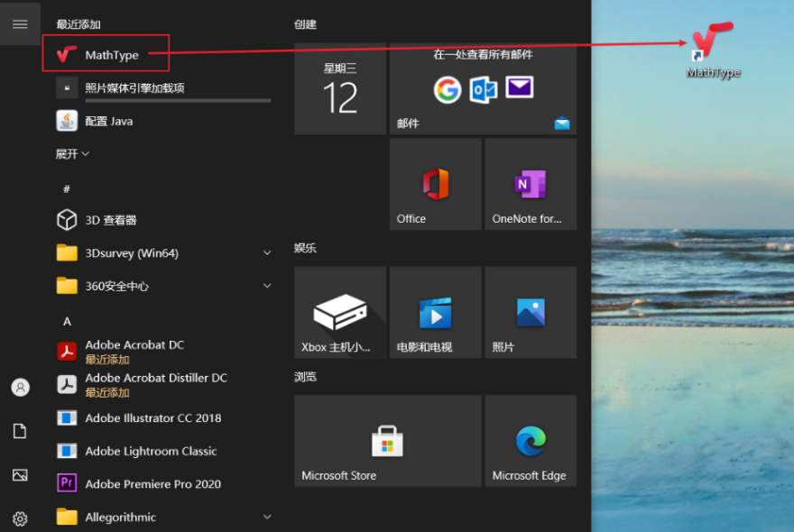Click the Google icon in mail tile
The image size is (794, 532).
[448, 89]
